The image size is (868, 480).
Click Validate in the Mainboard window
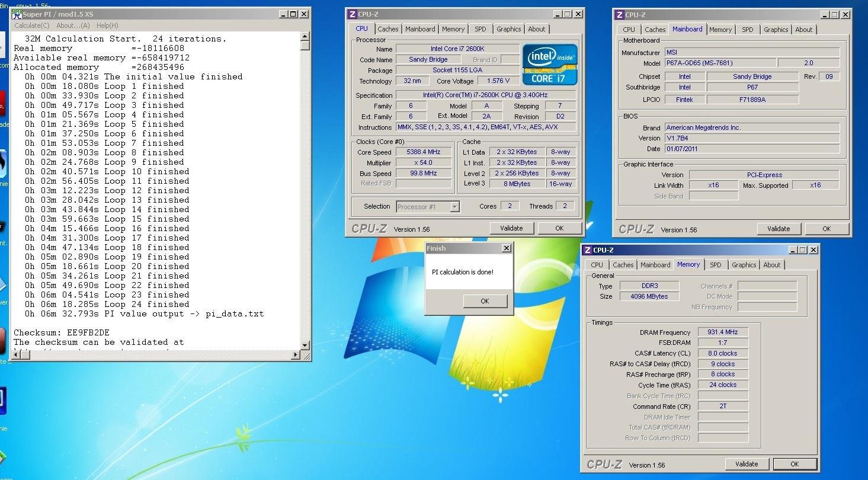click(x=779, y=229)
